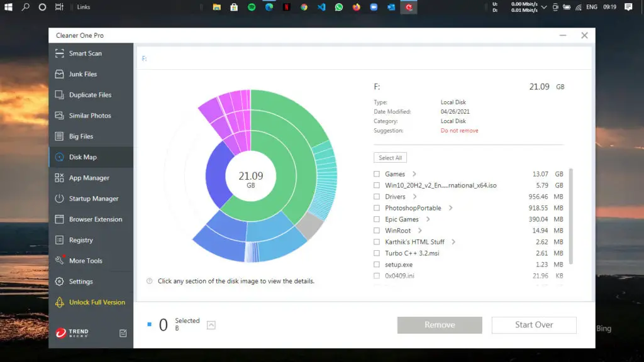Open Netflix from the taskbar
644x362 pixels.
(x=286, y=7)
